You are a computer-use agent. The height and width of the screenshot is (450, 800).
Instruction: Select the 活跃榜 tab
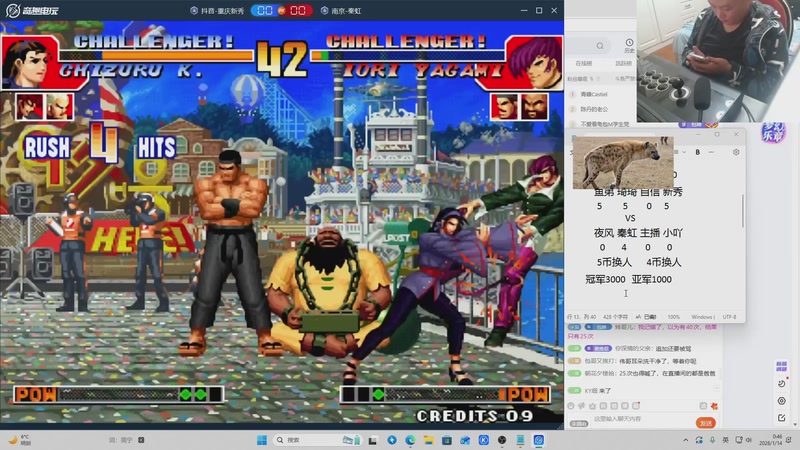pos(623,63)
